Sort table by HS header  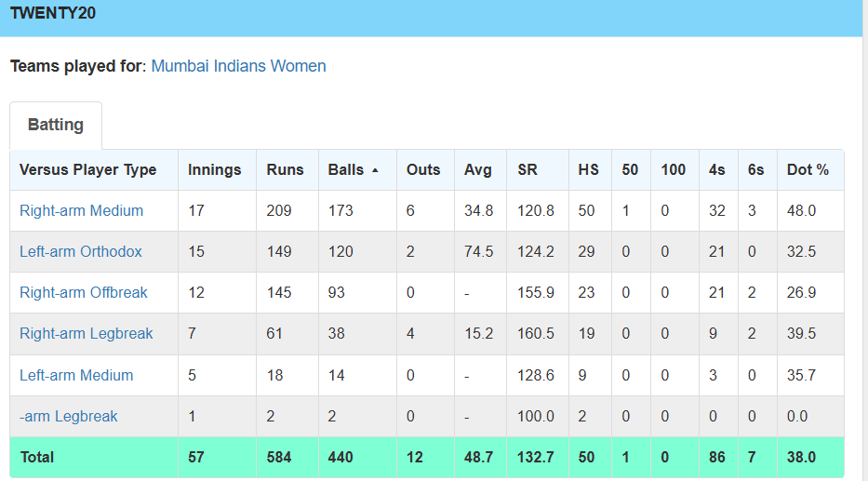tap(589, 170)
